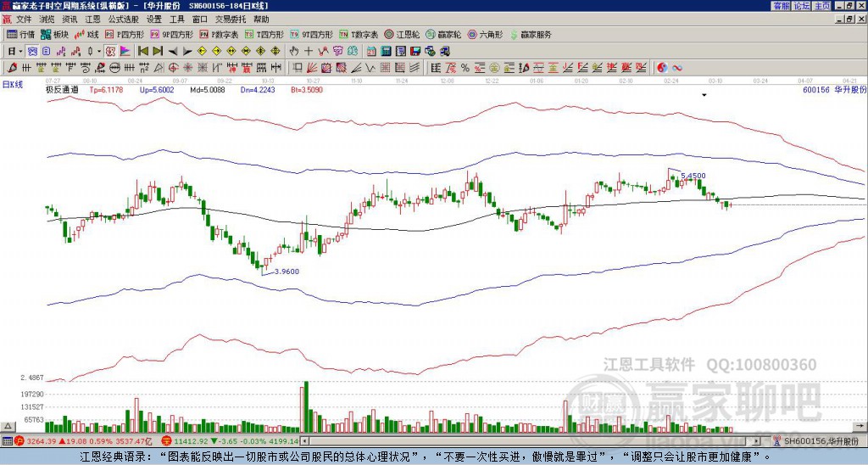The width and height of the screenshot is (868, 465).
Task: Click the 金 coin circle icon
Action: 494,68
